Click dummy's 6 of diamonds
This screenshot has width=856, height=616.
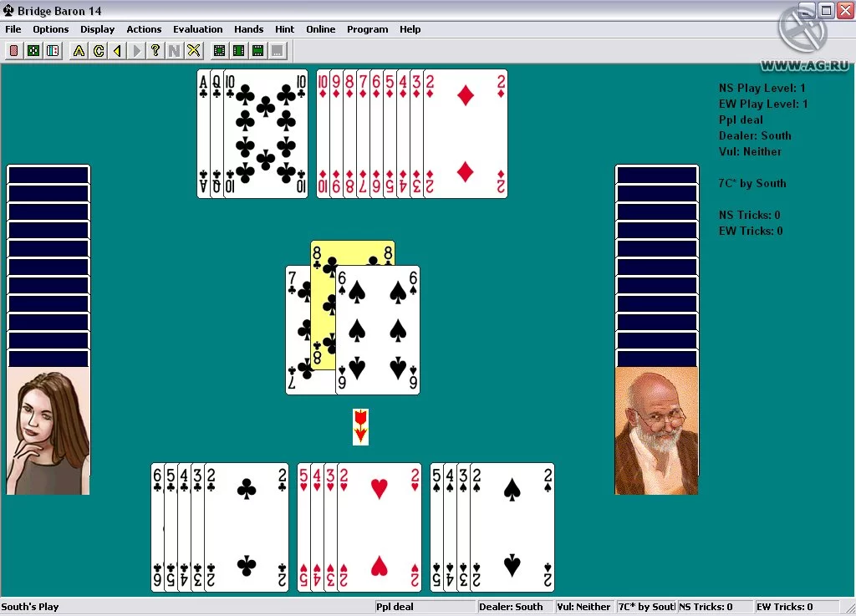pyautogui.click(x=376, y=134)
